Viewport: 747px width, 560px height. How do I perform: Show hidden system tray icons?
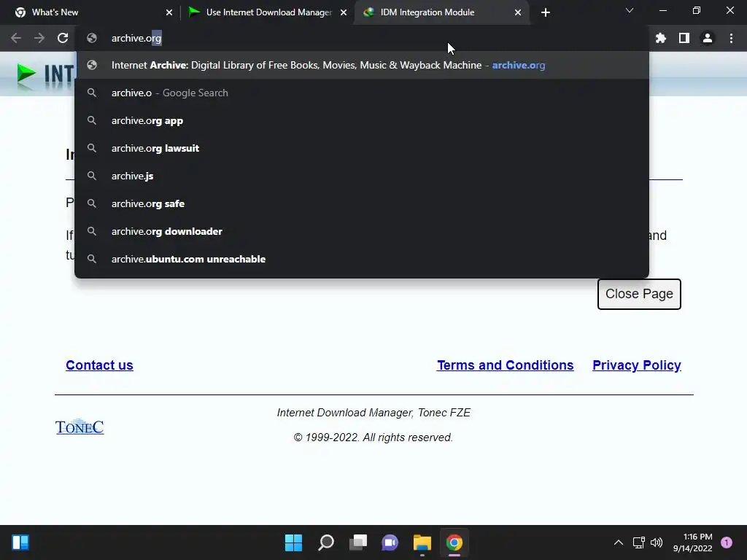click(619, 542)
